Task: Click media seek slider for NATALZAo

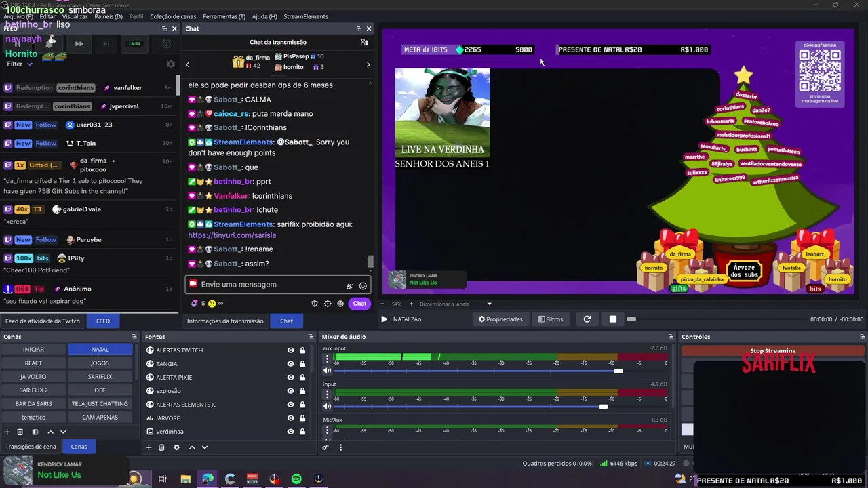Action: [x=716, y=319]
